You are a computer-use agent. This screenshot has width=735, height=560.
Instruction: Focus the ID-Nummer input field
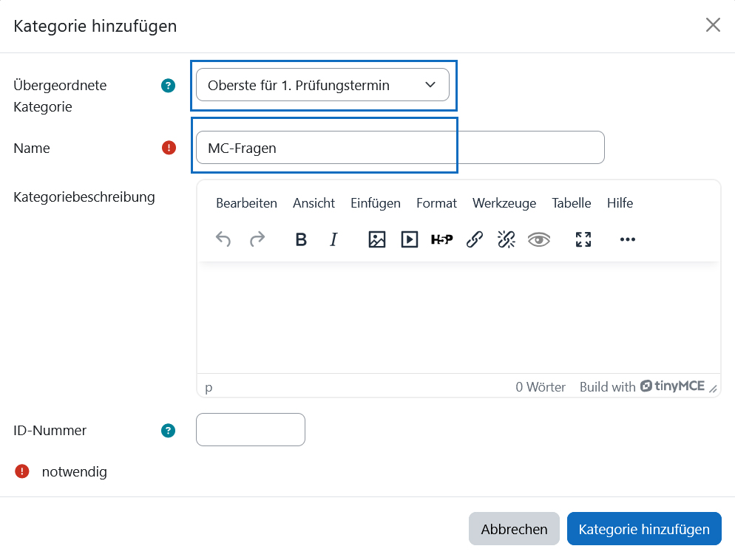pyautogui.click(x=251, y=429)
